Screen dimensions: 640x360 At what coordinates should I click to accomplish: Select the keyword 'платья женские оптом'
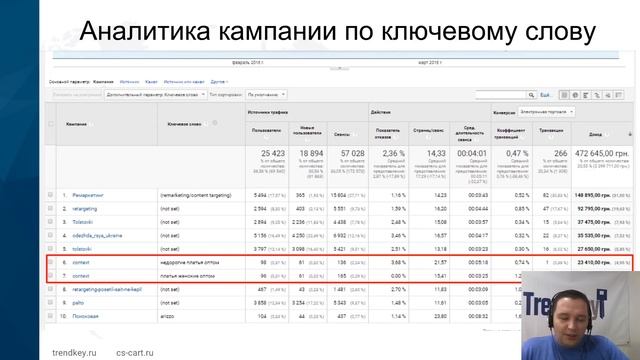(187, 276)
